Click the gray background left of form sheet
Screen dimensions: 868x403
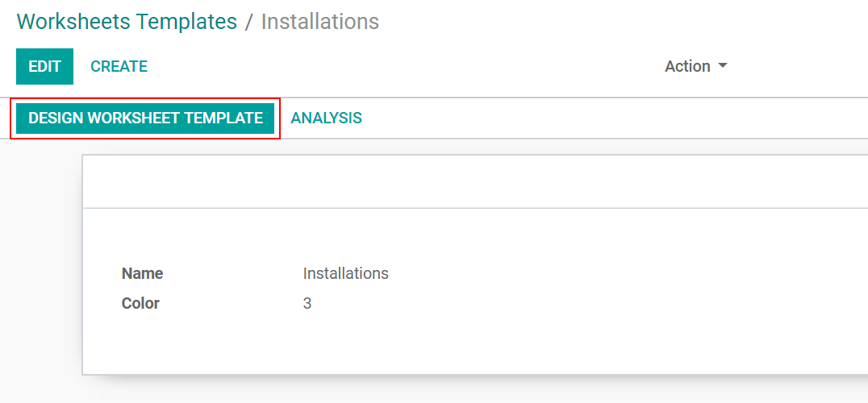41,265
